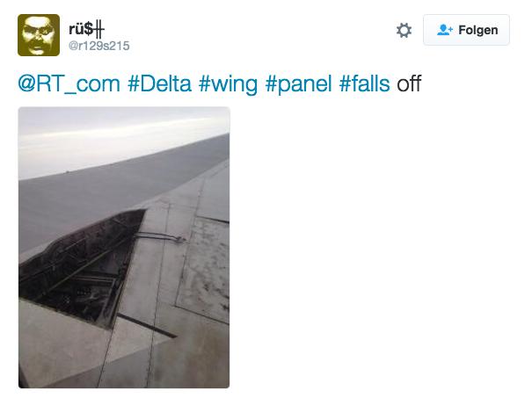
Task: Expand the gear dropdown next to Folgen
Action: (x=404, y=31)
